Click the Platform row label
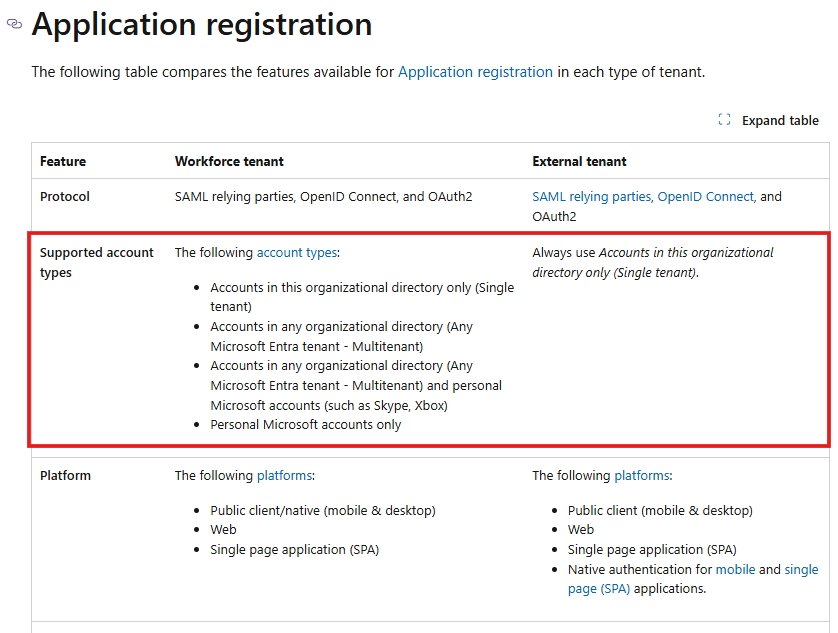The height and width of the screenshot is (633, 838). click(x=65, y=475)
